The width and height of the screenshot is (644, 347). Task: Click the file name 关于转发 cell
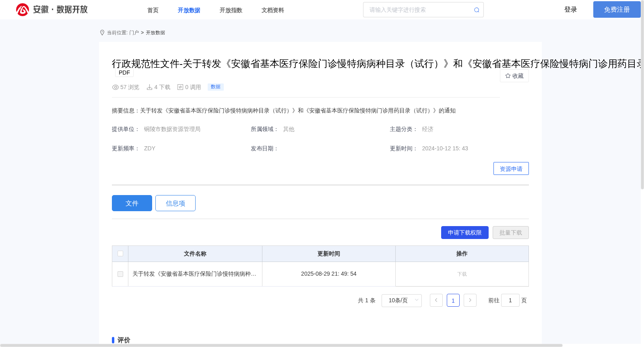pos(195,274)
